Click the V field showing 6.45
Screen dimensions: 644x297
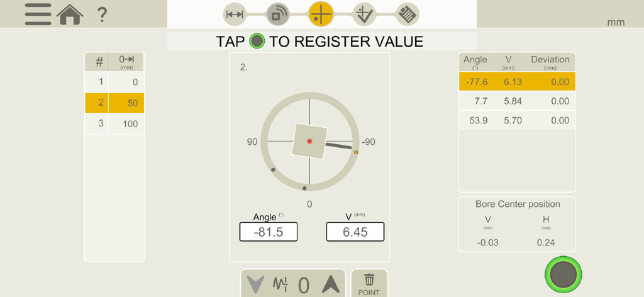[355, 232]
